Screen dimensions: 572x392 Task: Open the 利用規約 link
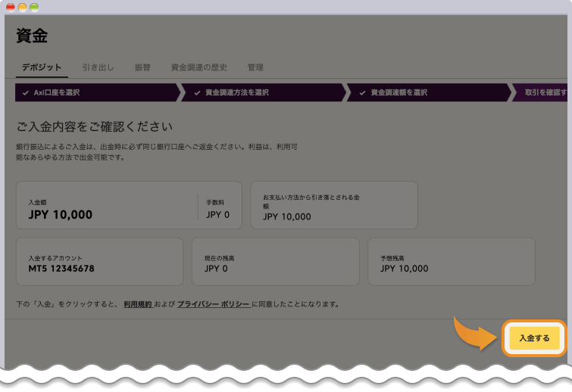[x=138, y=304]
